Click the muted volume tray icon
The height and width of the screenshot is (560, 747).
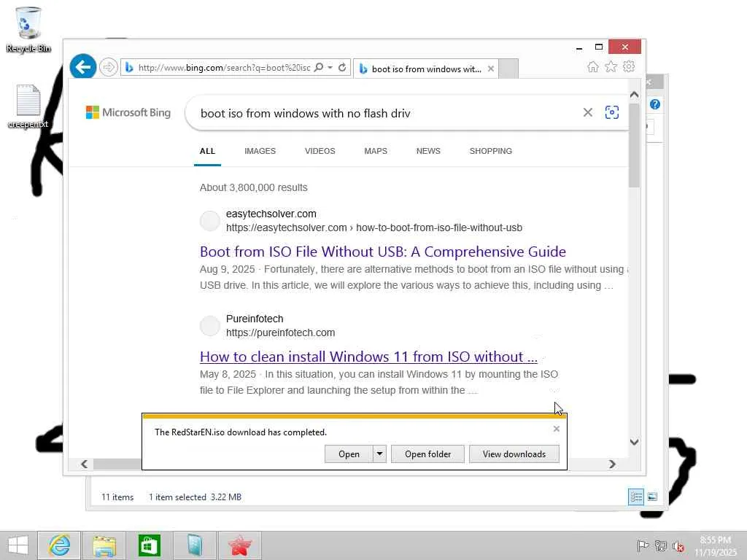tap(678, 546)
